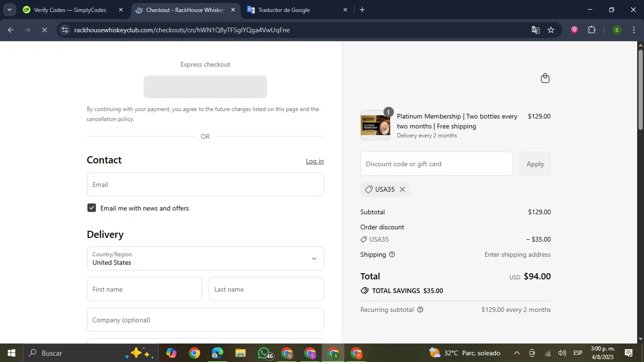
Task: Remove the USA35 discount tag
Action: click(x=402, y=189)
